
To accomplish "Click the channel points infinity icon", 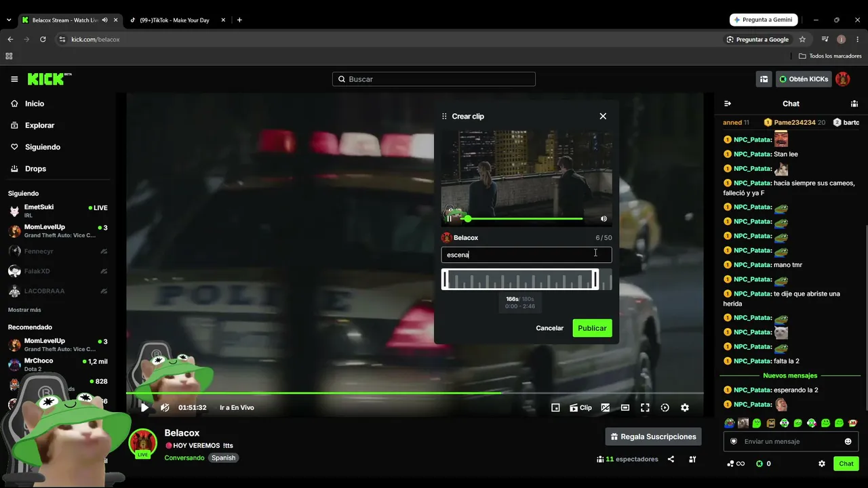I will click(736, 464).
